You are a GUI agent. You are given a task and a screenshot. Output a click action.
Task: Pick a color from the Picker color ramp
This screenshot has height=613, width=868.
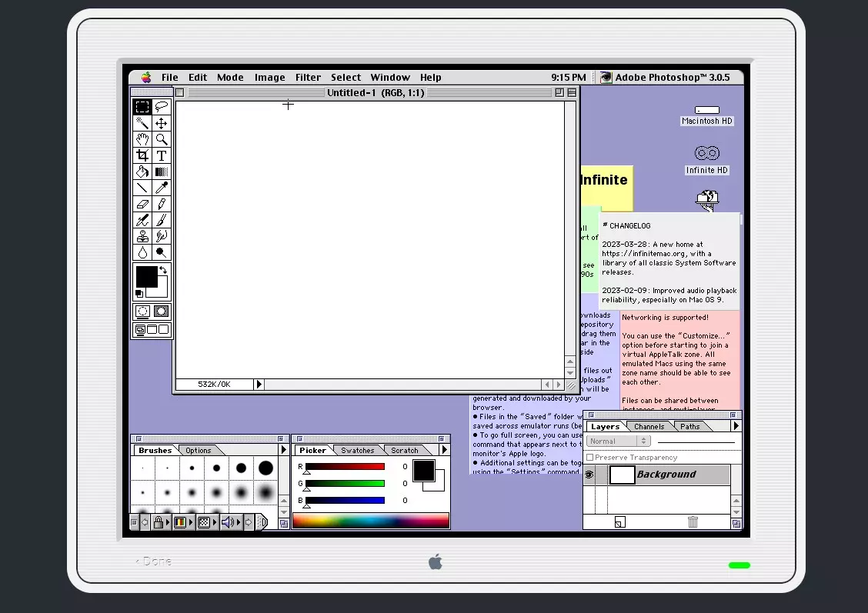(370, 521)
